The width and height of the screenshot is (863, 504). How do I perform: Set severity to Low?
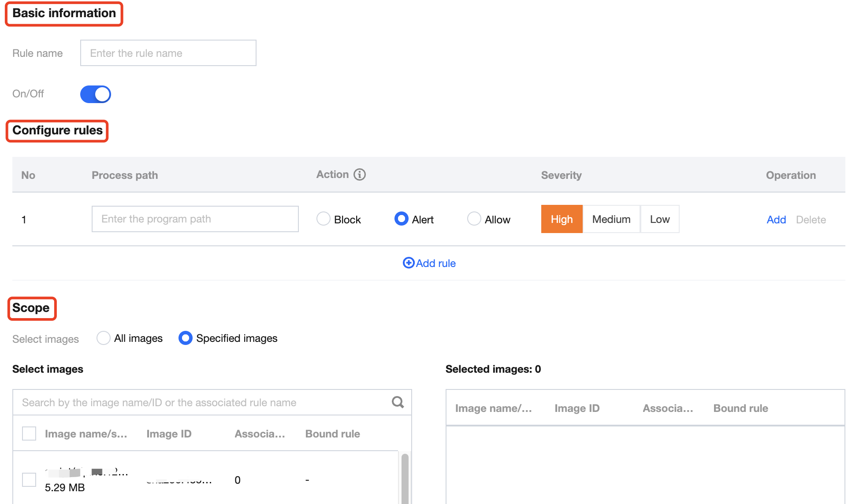[659, 219]
